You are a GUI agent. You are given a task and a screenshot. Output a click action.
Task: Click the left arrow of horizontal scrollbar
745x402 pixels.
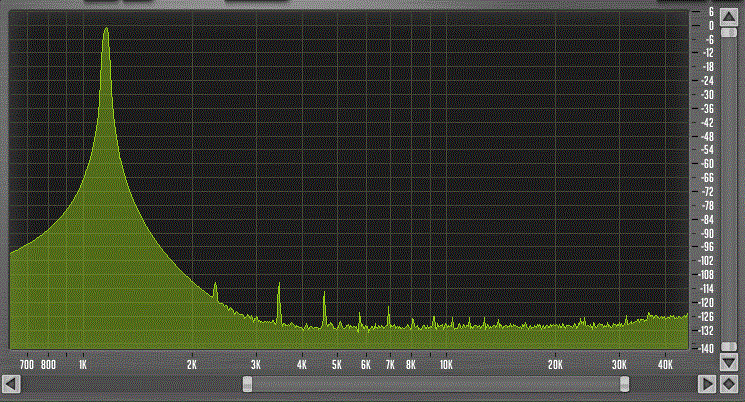coord(11,384)
